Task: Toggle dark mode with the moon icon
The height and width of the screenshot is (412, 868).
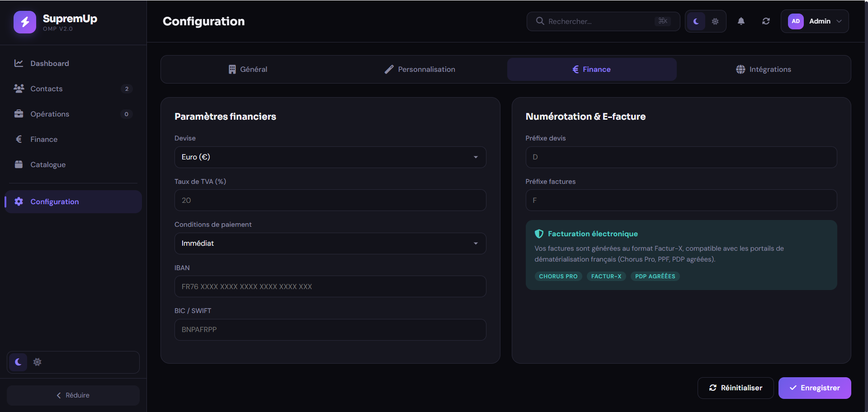Action: (x=696, y=21)
